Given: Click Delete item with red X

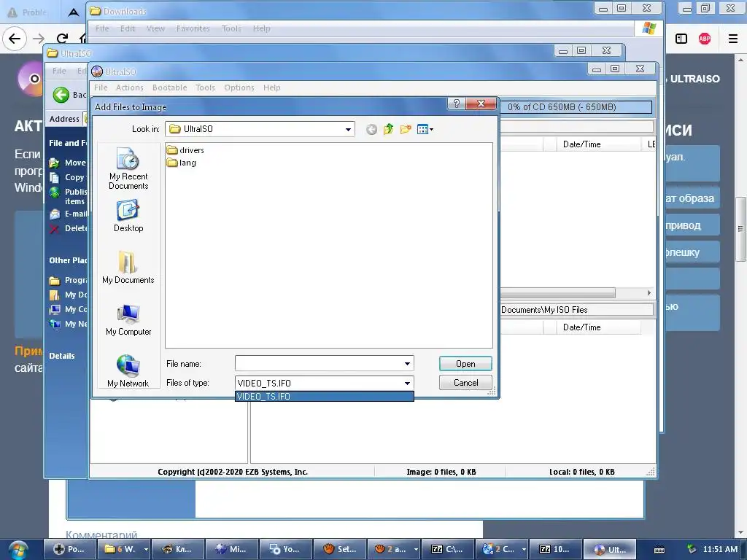Looking at the screenshot, I should (69, 228).
